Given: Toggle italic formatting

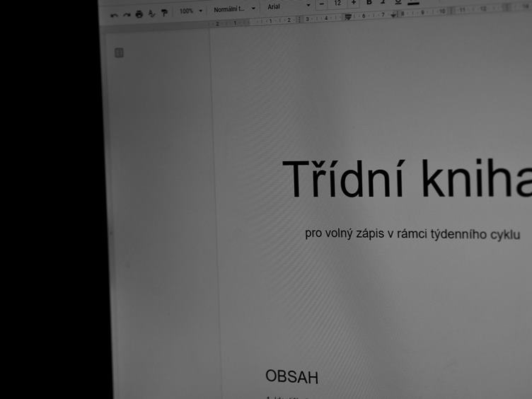Looking at the screenshot, I should [x=383, y=2].
